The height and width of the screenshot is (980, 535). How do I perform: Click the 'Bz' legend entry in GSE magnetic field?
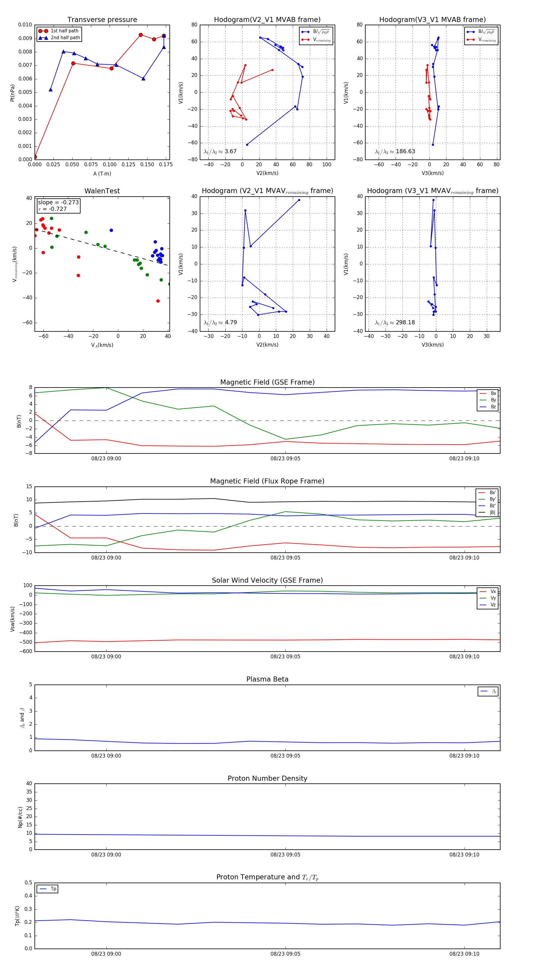488,407
